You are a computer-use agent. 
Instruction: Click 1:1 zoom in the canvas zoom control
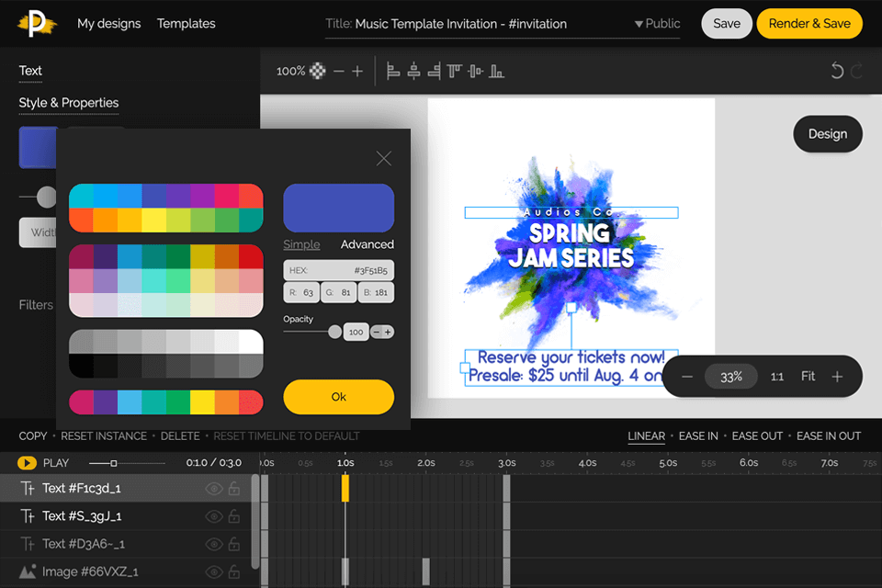pyautogui.click(x=777, y=376)
